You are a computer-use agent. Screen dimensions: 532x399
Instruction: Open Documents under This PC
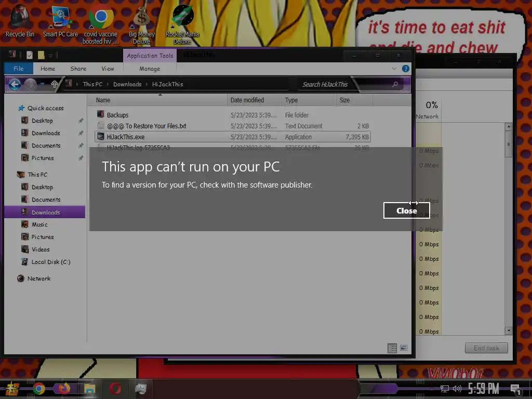pos(46,199)
